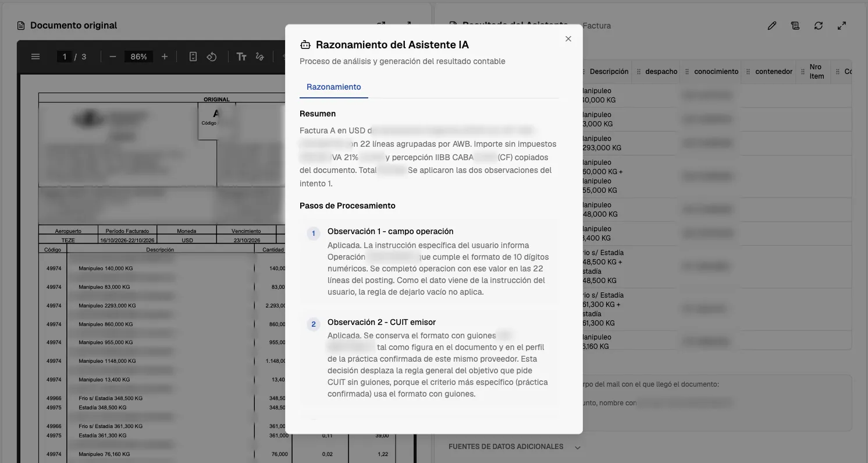Viewport: 868px width, 463px height.
Task: Click the PDF page number field
Action: [64, 56]
